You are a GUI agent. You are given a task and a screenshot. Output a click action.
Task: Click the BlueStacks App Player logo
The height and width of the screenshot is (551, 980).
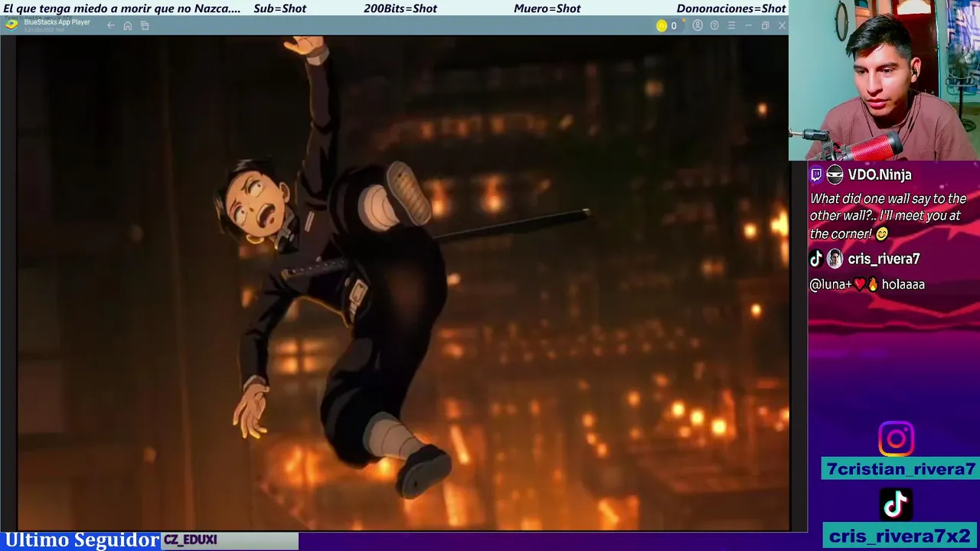11,24
